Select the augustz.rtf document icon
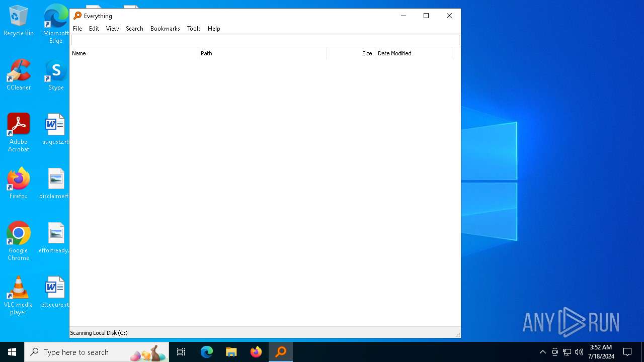 [55, 129]
